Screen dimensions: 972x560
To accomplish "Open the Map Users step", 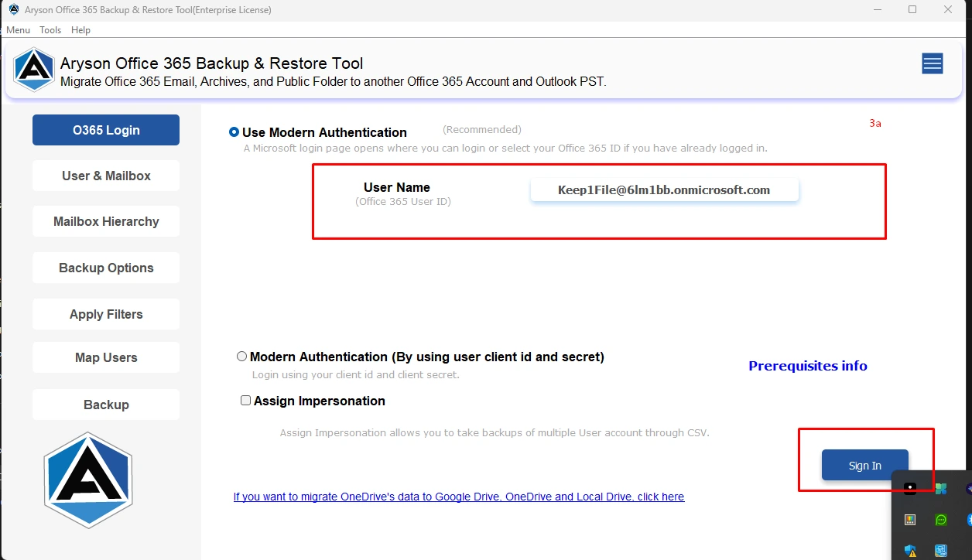I will pos(106,357).
